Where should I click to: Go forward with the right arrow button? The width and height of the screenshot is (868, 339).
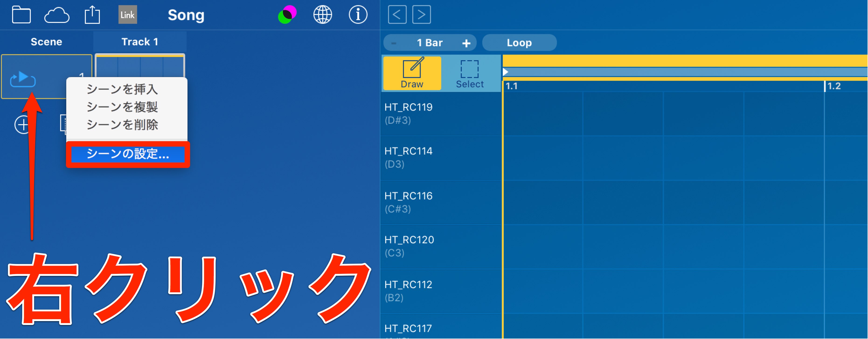coord(422,14)
